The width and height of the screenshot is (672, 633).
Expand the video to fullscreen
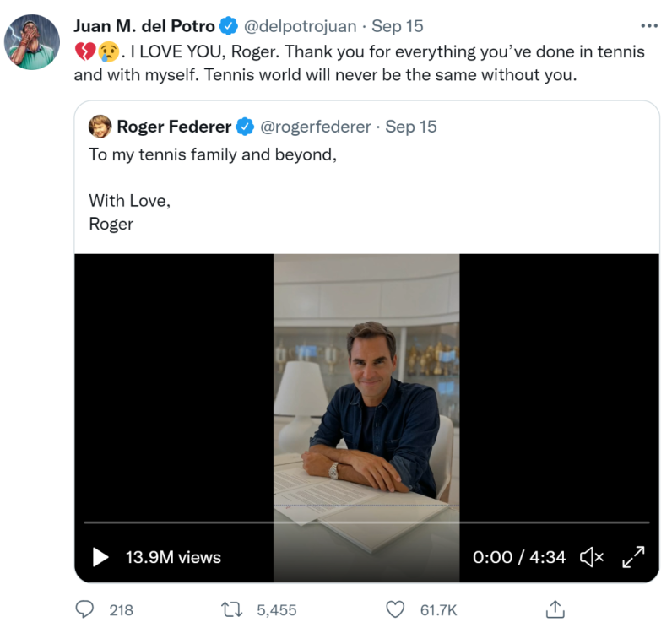click(633, 557)
